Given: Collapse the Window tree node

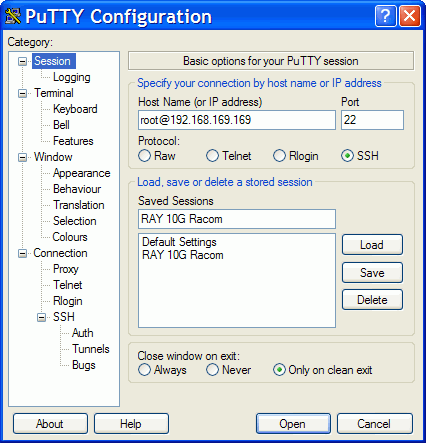Looking at the screenshot, I should pyautogui.click(x=22, y=157).
